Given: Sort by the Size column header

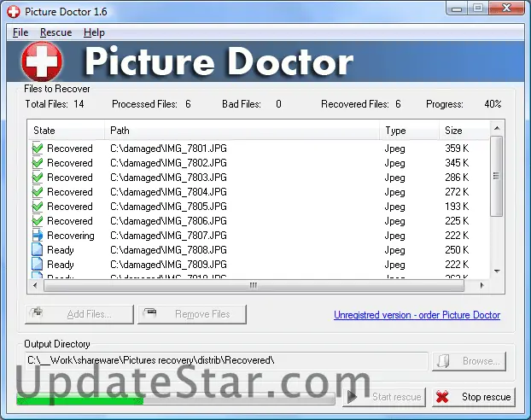Looking at the screenshot, I should click(464, 131).
